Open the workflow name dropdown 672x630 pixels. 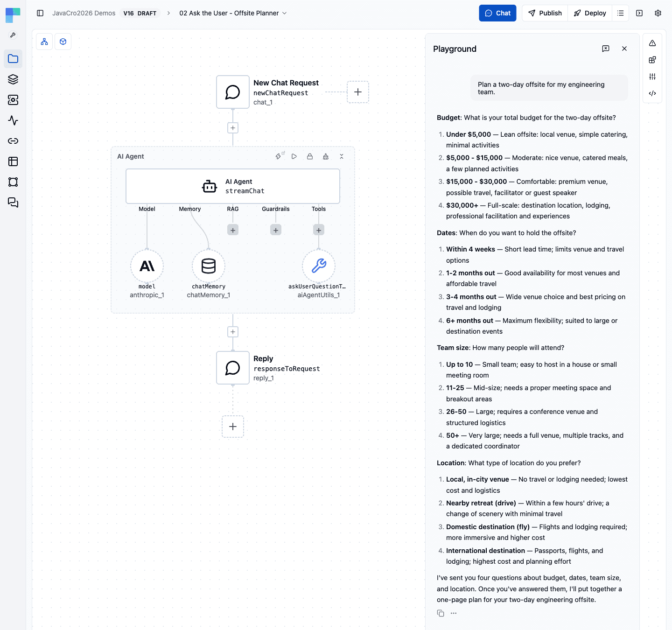(233, 13)
